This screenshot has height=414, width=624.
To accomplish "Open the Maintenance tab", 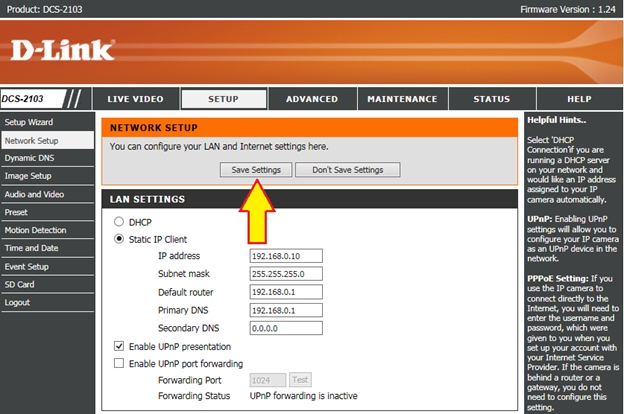I will [x=401, y=99].
